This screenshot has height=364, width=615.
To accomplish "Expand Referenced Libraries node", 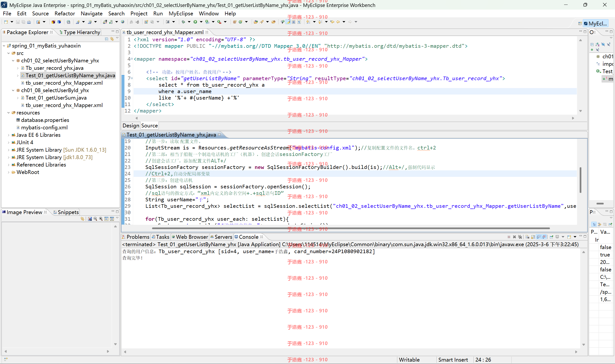I will [9, 165].
